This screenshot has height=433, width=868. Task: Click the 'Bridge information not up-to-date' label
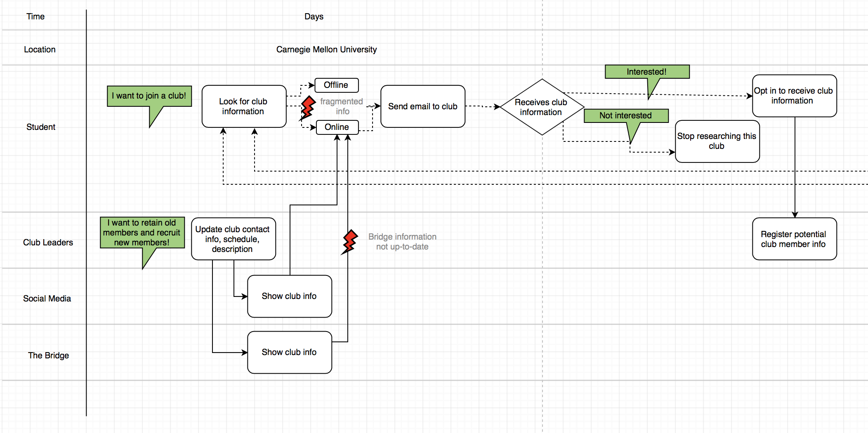click(402, 242)
